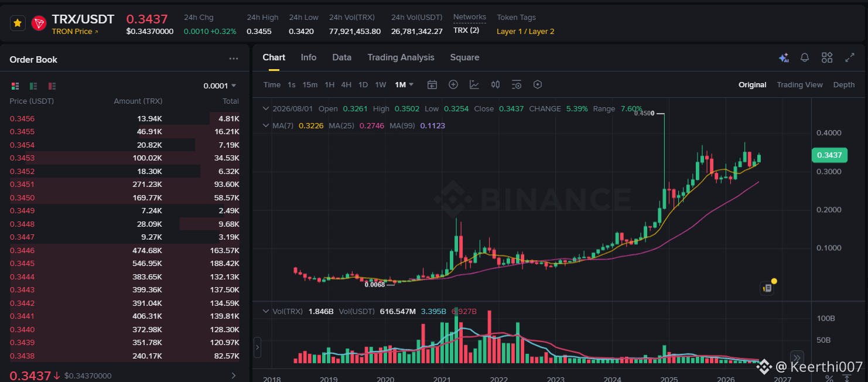Collapse the MA indicator row
The width and height of the screenshot is (868, 382).
click(x=266, y=125)
